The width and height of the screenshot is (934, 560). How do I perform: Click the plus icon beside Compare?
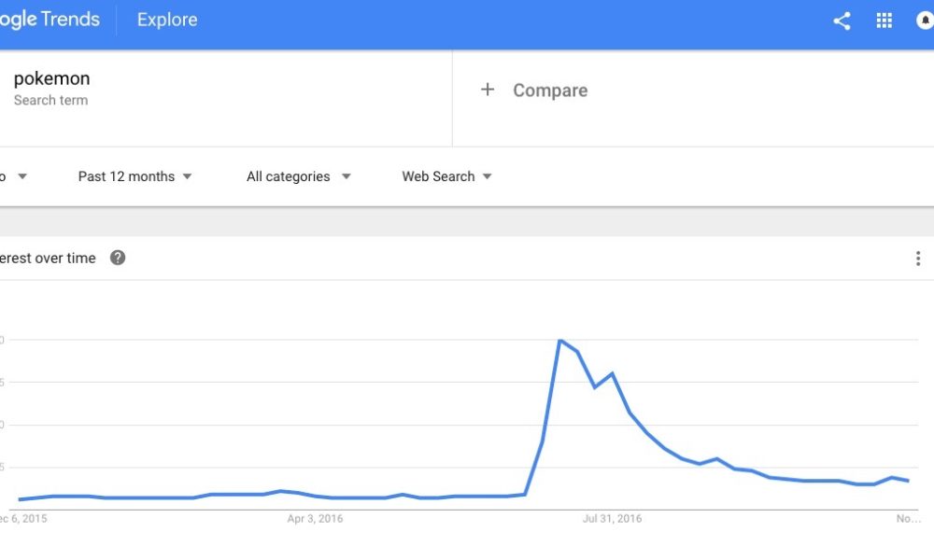click(x=488, y=90)
